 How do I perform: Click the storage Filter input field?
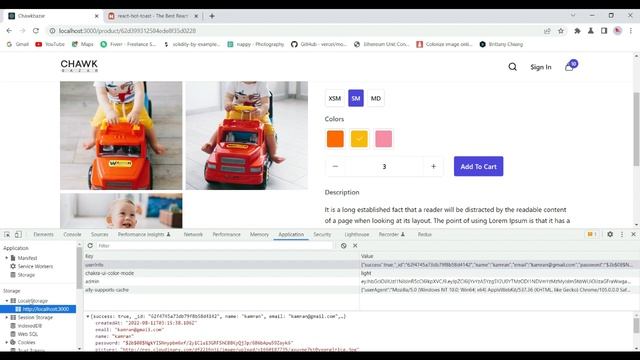(215, 246)
